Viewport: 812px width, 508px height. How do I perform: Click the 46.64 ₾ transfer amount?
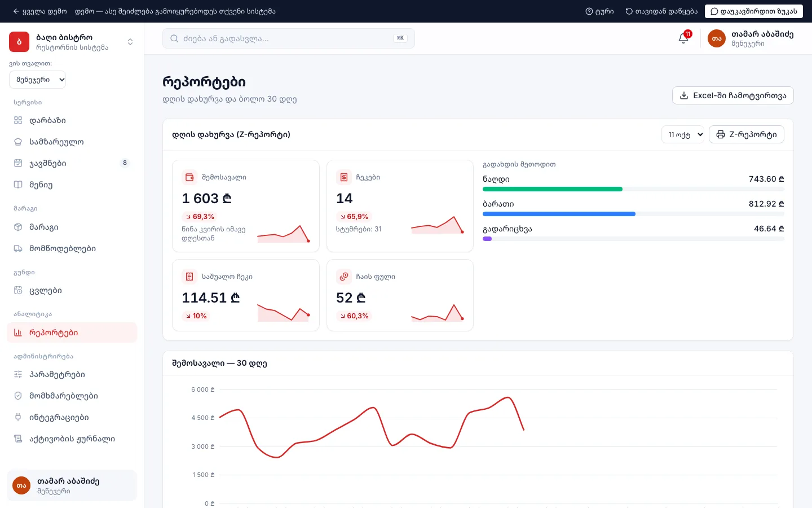point(769,229)
